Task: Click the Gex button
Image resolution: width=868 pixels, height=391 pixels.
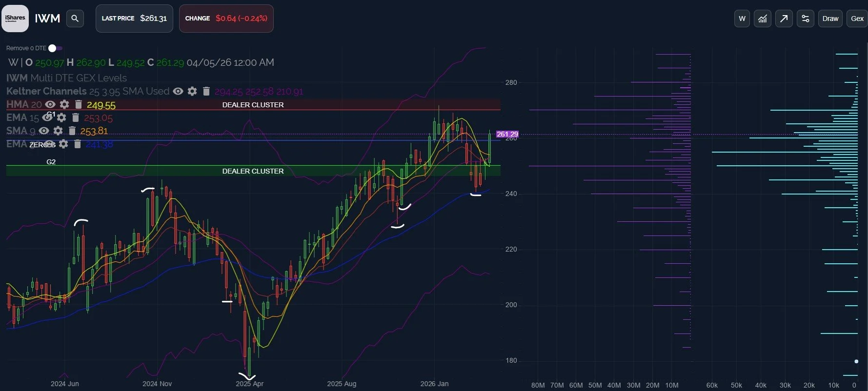Action: 857,19
